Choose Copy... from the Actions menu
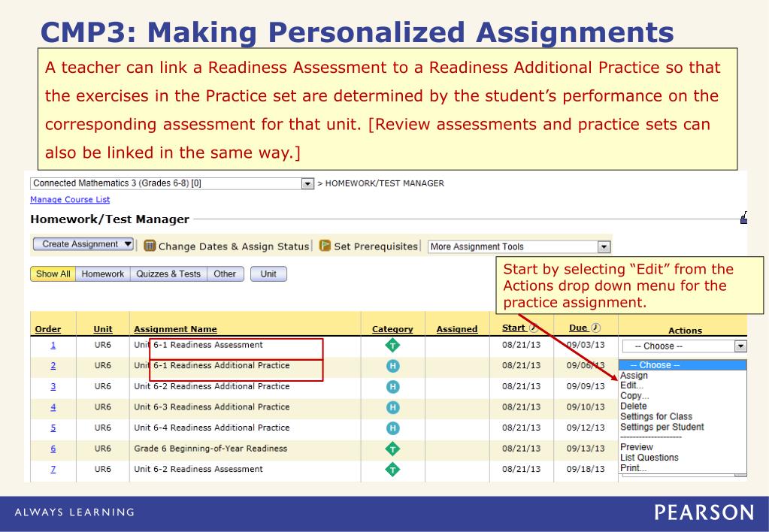Image resolution: width=769 pixels, height=532 pixels. (x=634, y=396)
